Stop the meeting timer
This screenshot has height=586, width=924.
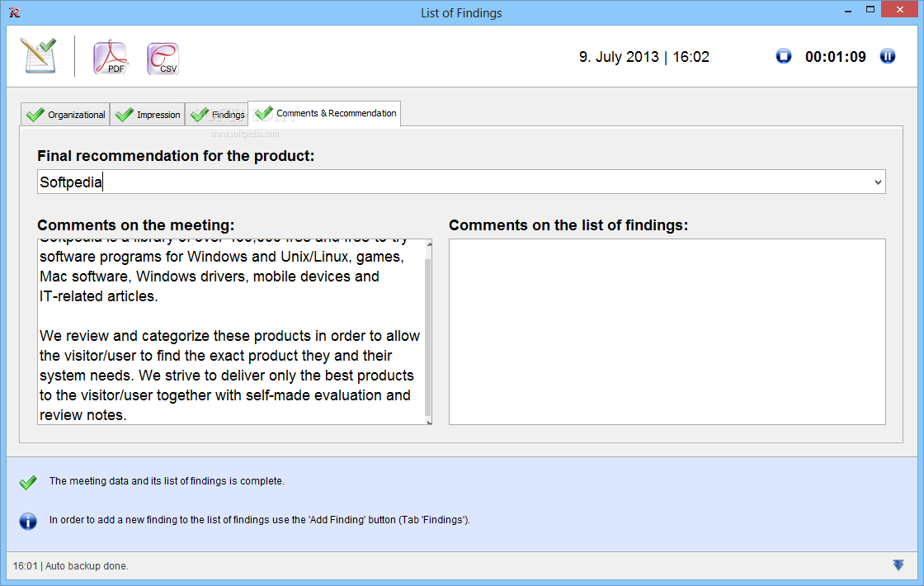[x=783, y=56]
